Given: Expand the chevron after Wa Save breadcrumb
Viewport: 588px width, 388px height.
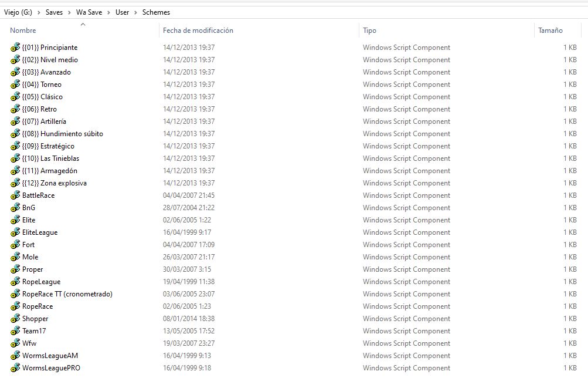Looking at the screenshot, I should point(109,12).
